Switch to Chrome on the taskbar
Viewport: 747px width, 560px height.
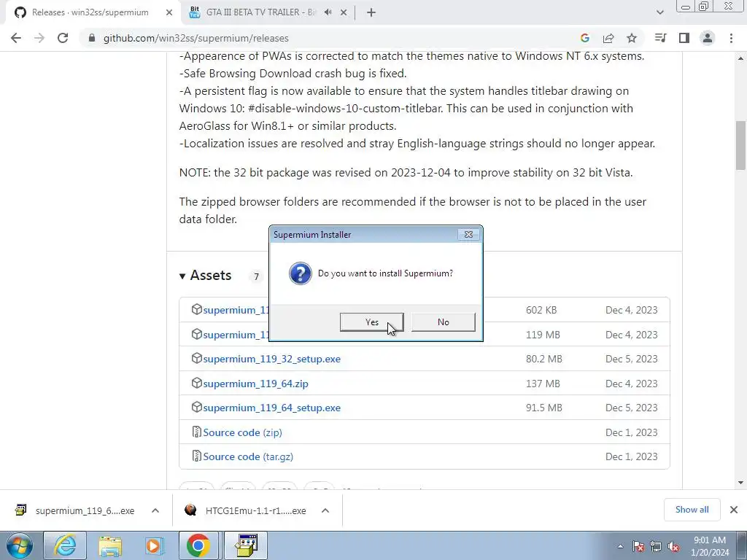pyautogui.click(x=198, y=545)
